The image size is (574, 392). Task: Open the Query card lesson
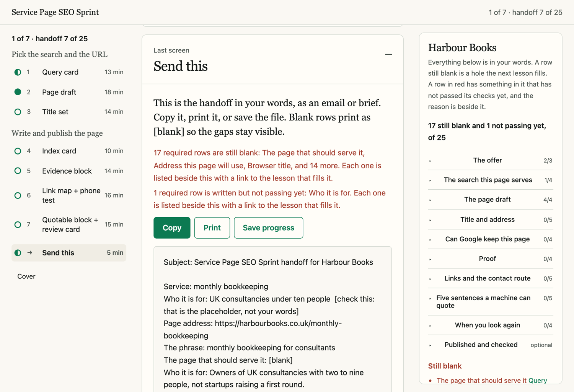click(x=69, y=72)
